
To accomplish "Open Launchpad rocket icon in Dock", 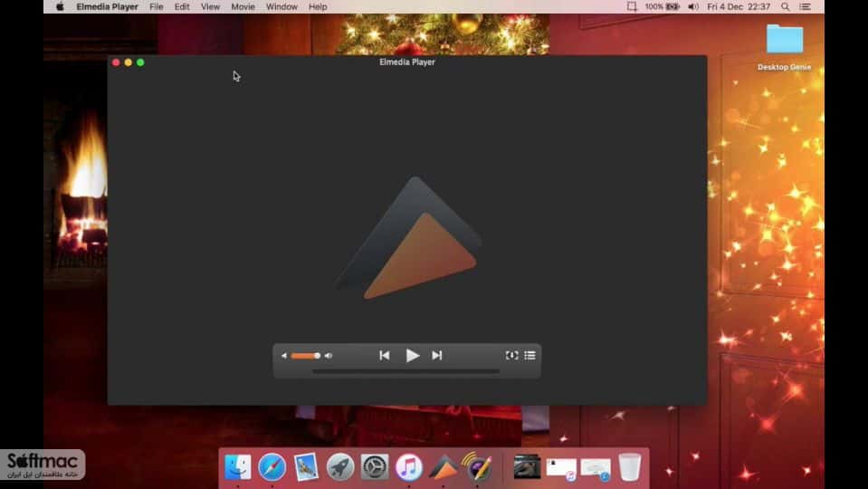I will [340, 467].
